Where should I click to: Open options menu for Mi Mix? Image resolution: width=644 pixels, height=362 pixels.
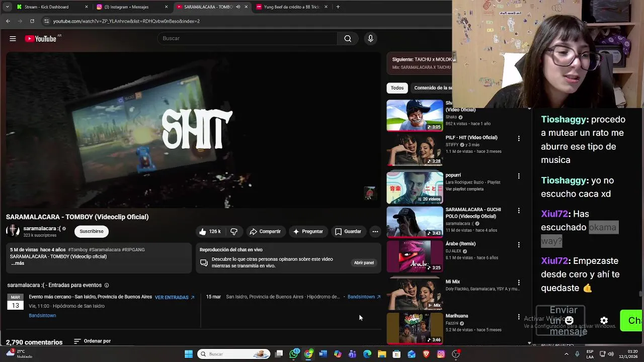click(519, 283)
